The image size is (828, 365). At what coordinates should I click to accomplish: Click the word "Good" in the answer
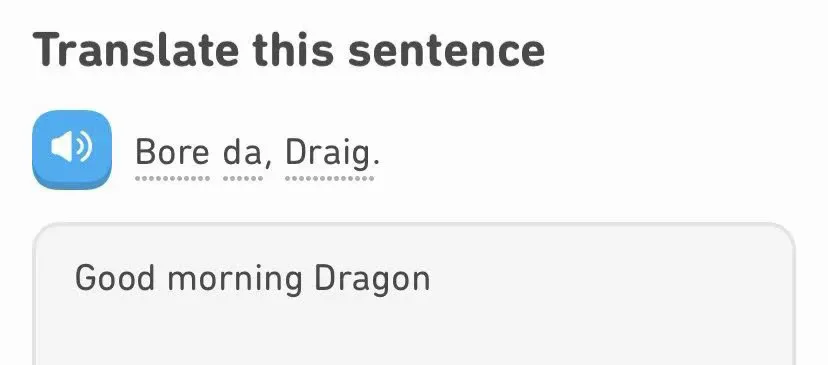[115, 278]
